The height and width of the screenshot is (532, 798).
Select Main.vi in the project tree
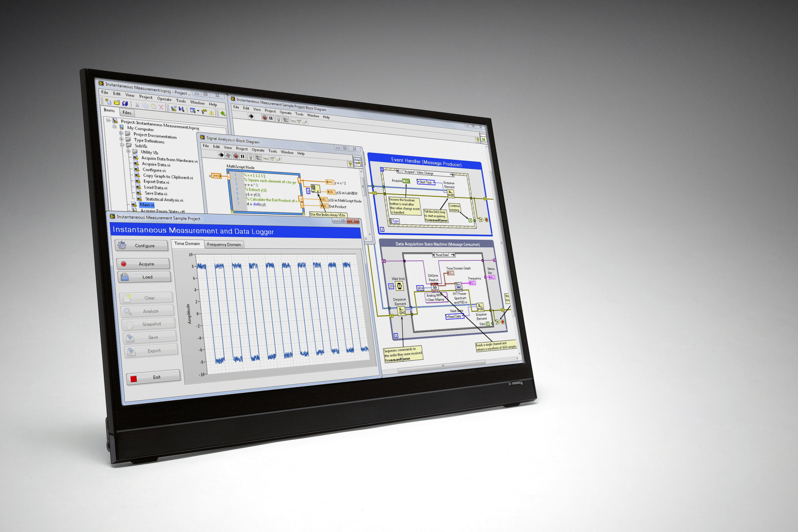[147, 204]
